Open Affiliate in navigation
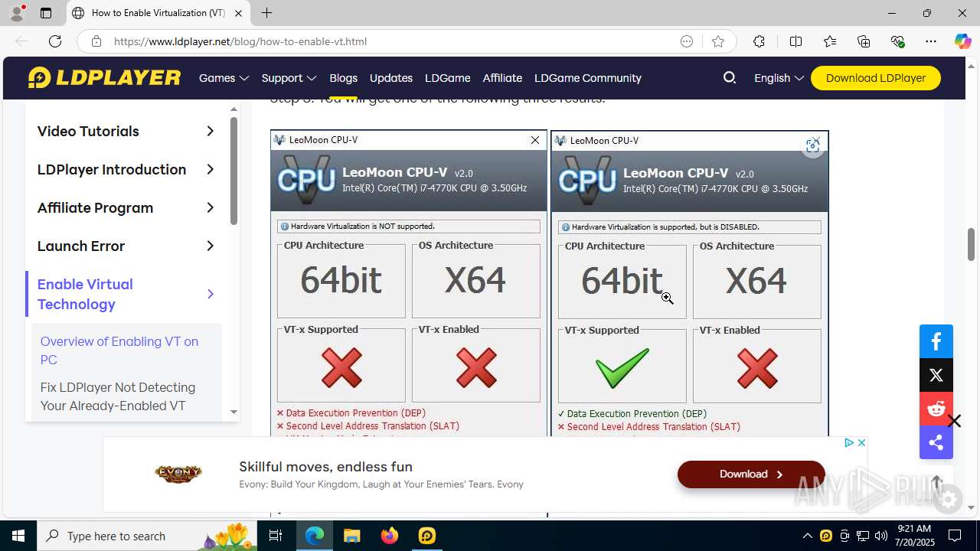Screen dimensions: 980x551 coord(502,78)
